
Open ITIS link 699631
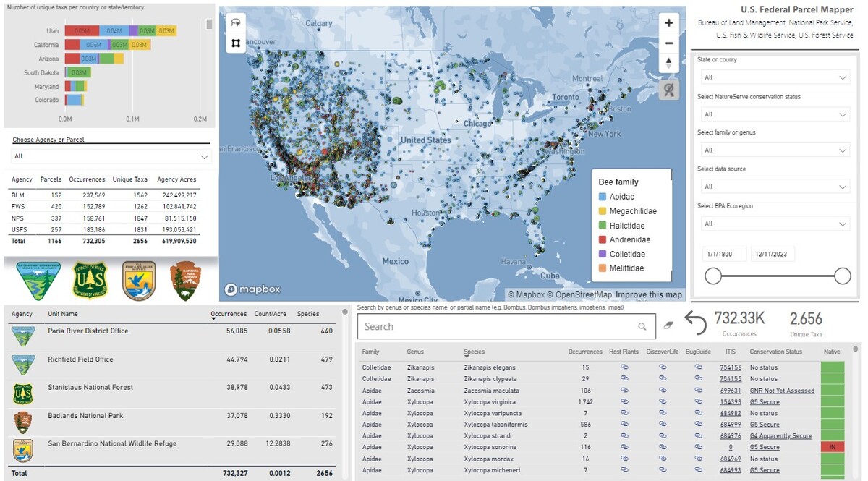click(x=730, y=391)
